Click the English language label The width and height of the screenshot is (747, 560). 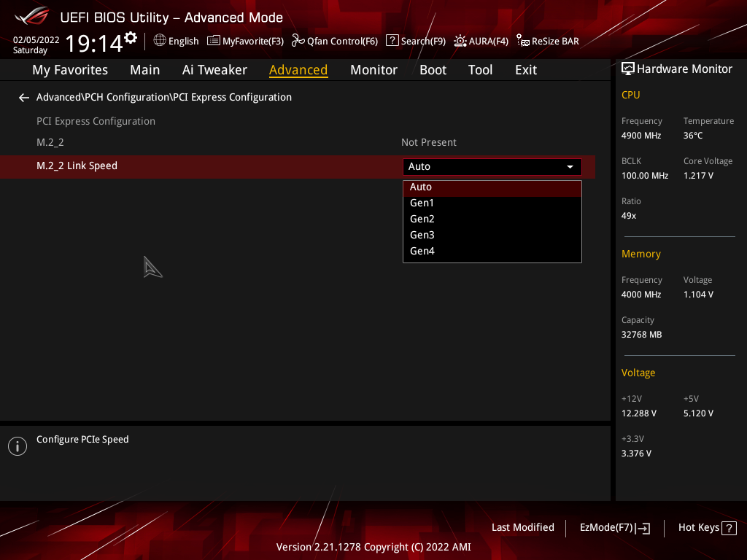coord(183,42)
